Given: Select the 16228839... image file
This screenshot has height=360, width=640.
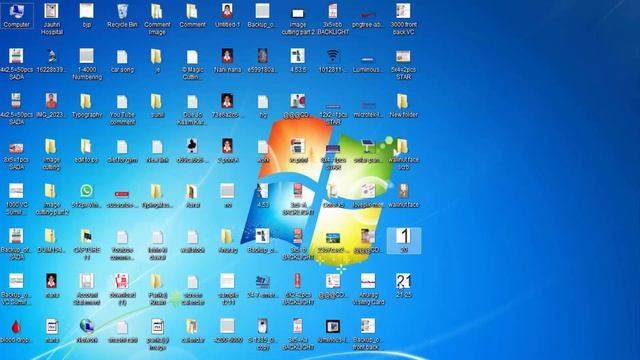Looking at the screenshot, I should click(51, 61).
